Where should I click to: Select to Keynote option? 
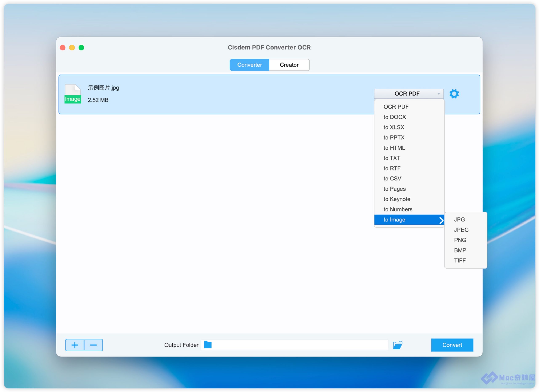[x=397, y=199]
